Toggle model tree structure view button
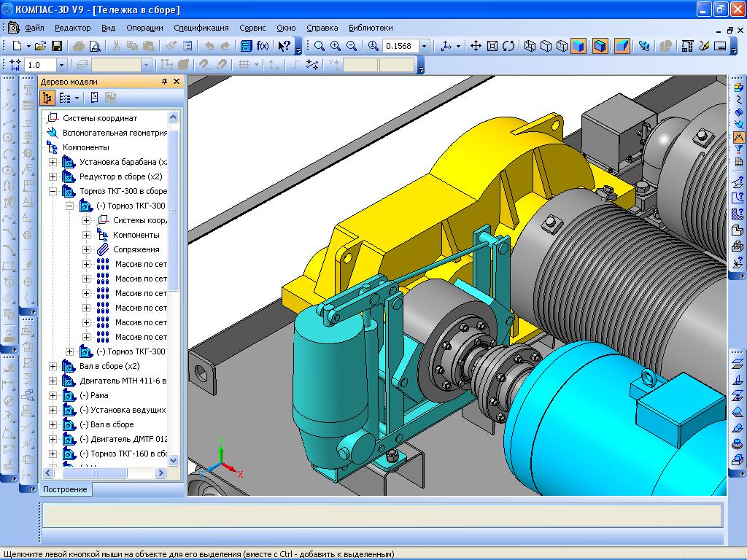 (47, 98)
